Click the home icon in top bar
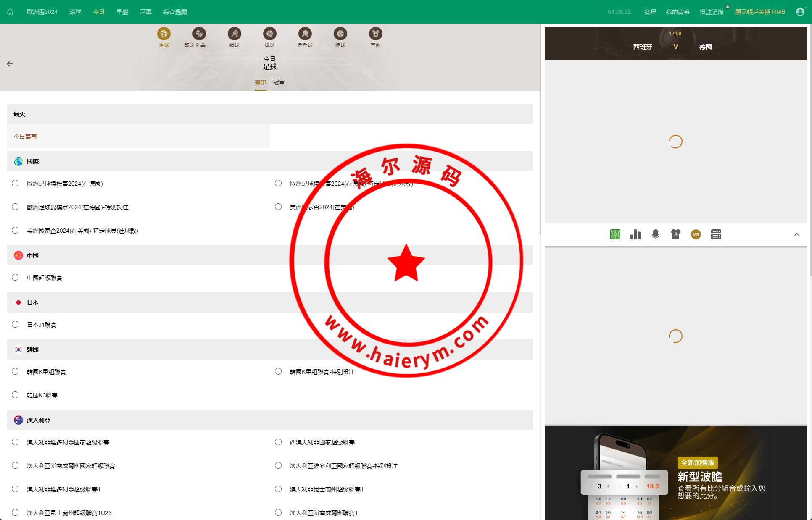 click(x=10, y=12)
